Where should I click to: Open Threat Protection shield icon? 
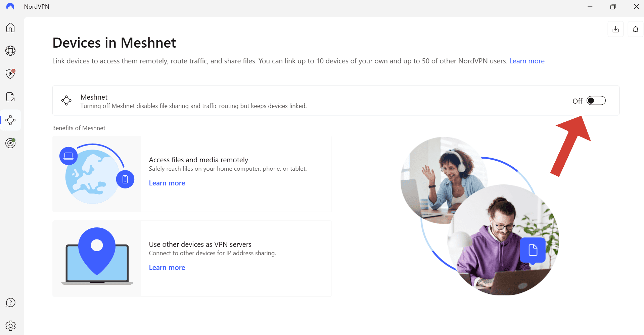pos(10,74)
